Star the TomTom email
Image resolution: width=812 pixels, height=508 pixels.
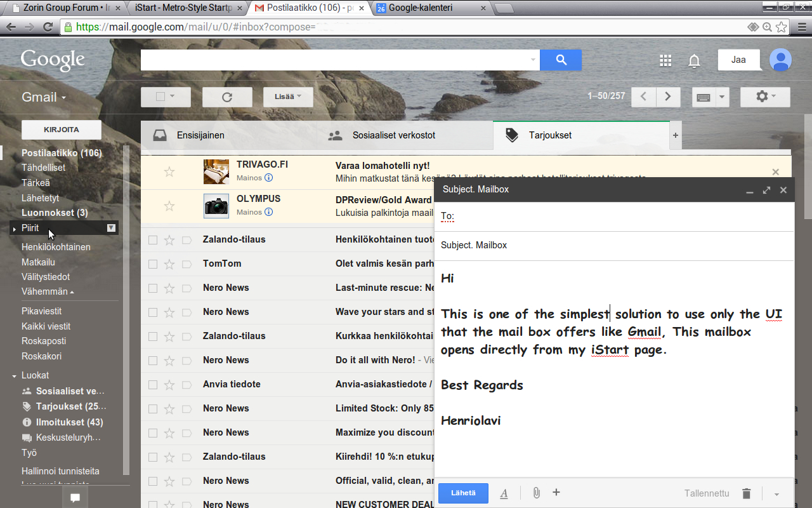(169, 264)
